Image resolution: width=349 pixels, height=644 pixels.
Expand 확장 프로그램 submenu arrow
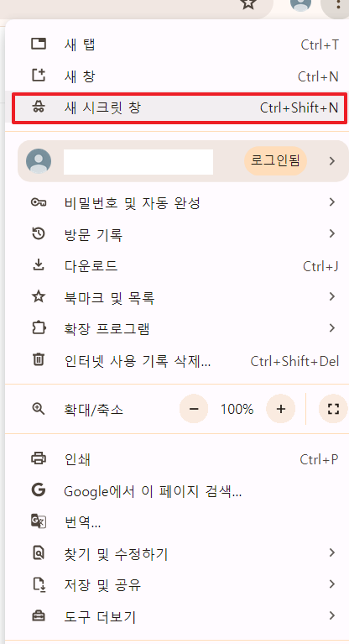(332, 328)
